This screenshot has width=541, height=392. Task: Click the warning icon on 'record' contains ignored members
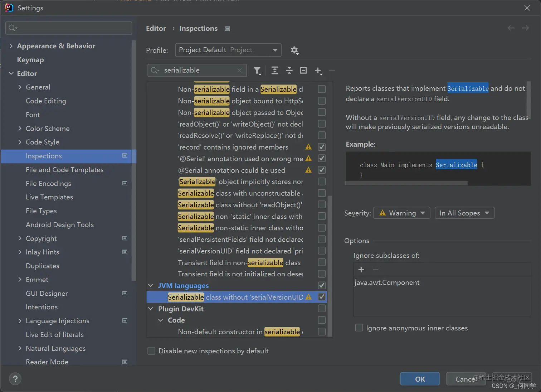coord(308,147)
